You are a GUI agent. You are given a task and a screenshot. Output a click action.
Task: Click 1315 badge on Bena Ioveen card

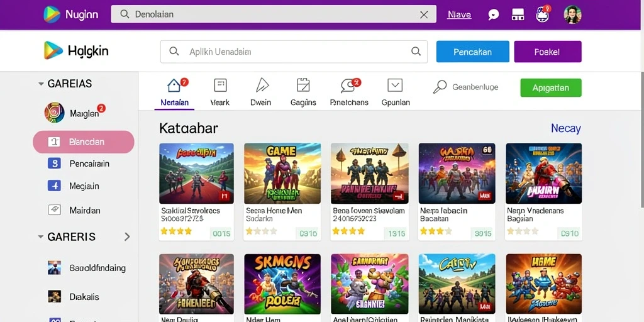[396, 234]
